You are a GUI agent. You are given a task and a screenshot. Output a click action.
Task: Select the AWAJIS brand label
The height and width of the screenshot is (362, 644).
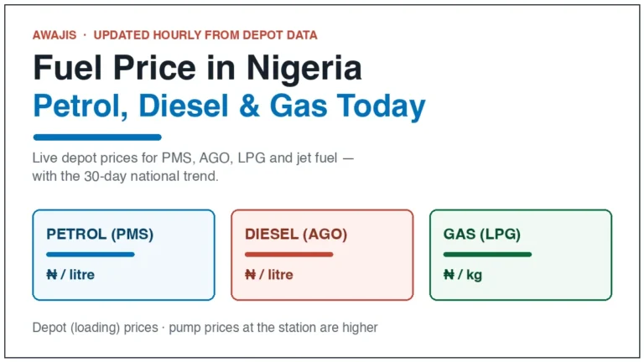[x=55, y=35]
